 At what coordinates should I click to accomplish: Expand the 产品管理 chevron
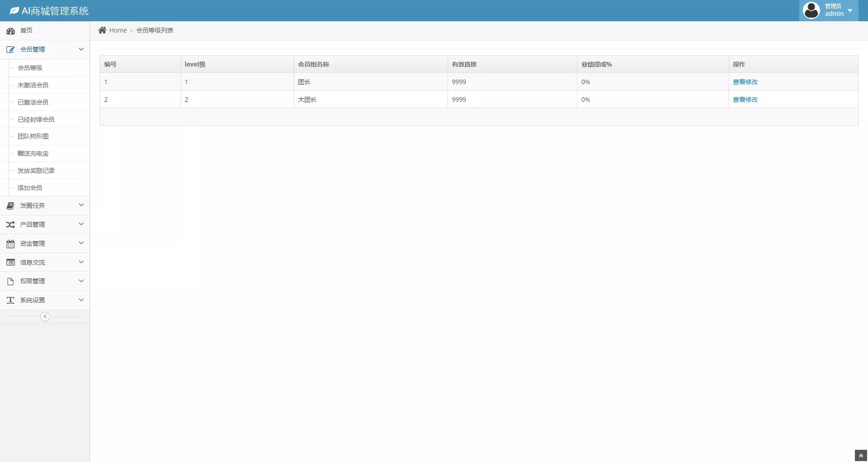(x=81, y=224)
